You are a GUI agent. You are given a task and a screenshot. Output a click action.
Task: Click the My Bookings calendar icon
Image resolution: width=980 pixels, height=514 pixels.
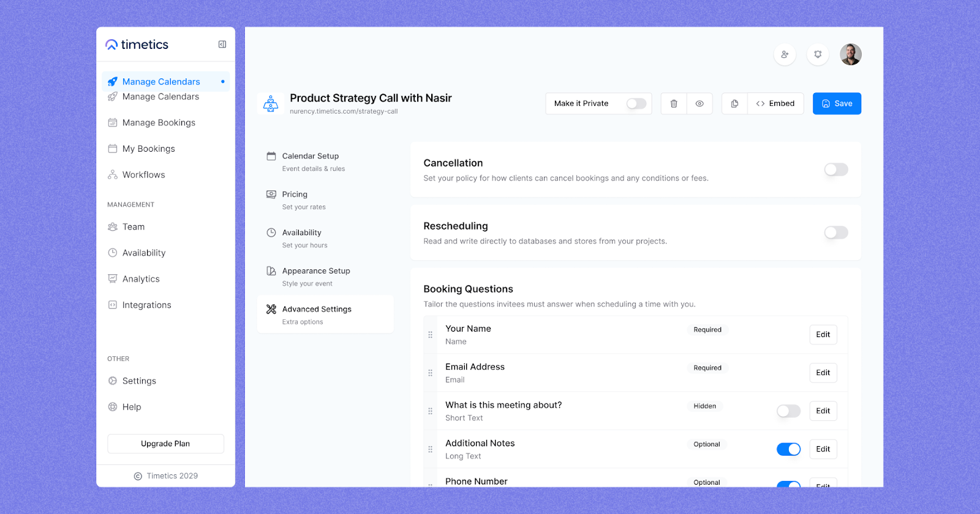(113, 149)
